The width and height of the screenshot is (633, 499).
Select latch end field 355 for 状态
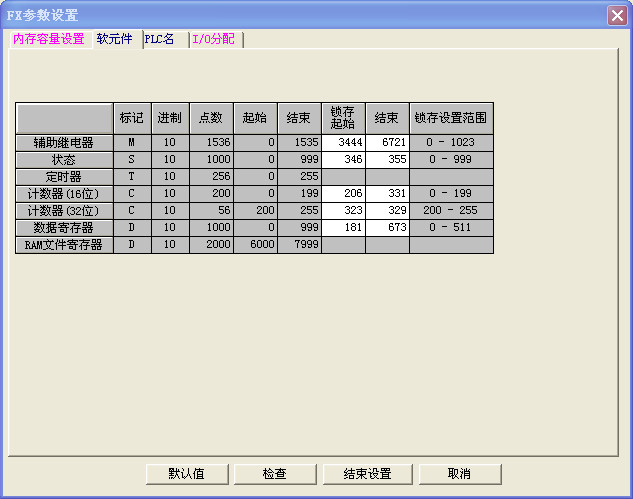(387, 160)
